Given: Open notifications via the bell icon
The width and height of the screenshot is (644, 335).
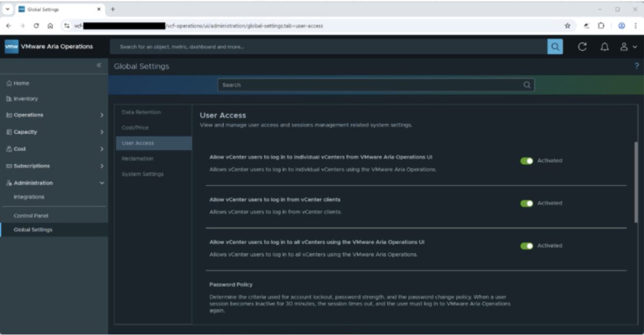Looking at the screenshot, I should [604, 47].
